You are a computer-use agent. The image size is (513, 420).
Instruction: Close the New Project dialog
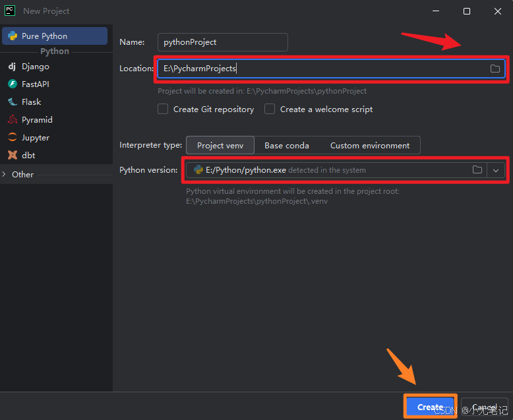pos(498,11)
